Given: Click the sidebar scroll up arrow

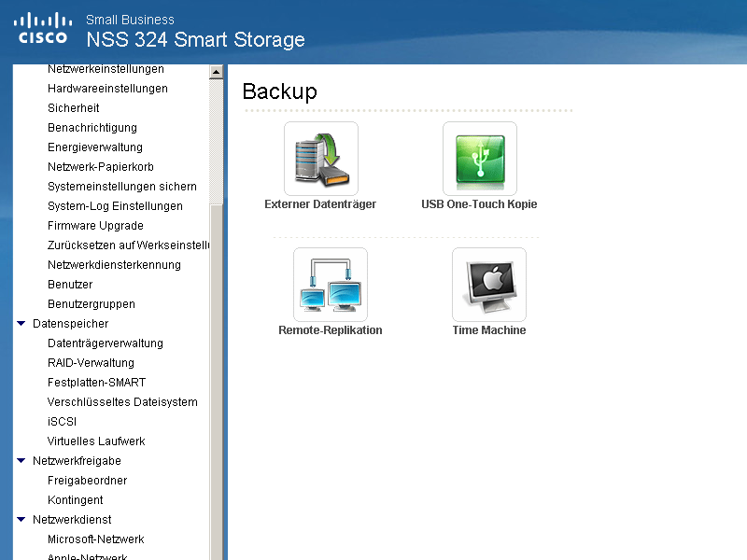Looking at the screenshot, I should tap(216, 72).
